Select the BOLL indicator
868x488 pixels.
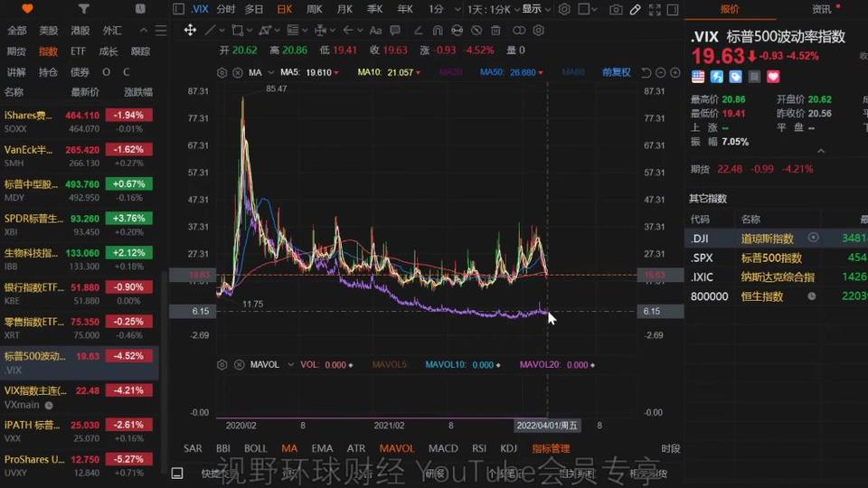tap(255, 448)
